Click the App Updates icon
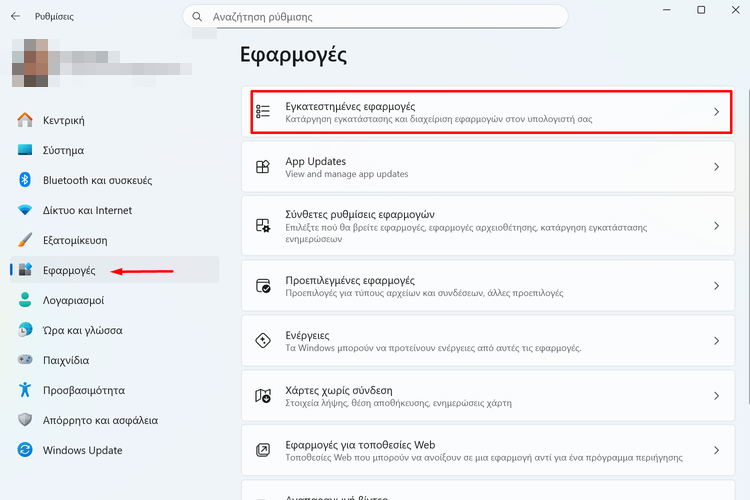Screen dimensions: 750x500 click(x=263, y=167)
